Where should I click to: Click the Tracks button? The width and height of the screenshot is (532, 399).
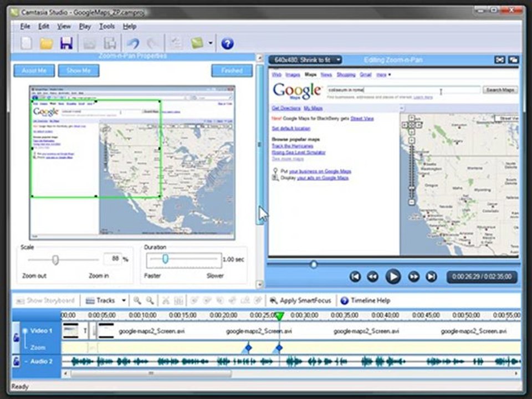(x=101, y=300)
